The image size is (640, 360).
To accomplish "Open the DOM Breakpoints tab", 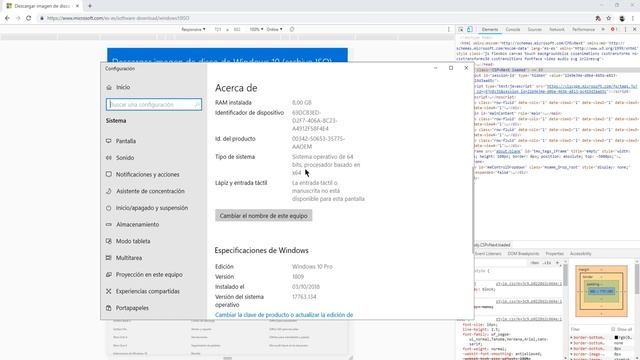I will click(x=523, y=253).
